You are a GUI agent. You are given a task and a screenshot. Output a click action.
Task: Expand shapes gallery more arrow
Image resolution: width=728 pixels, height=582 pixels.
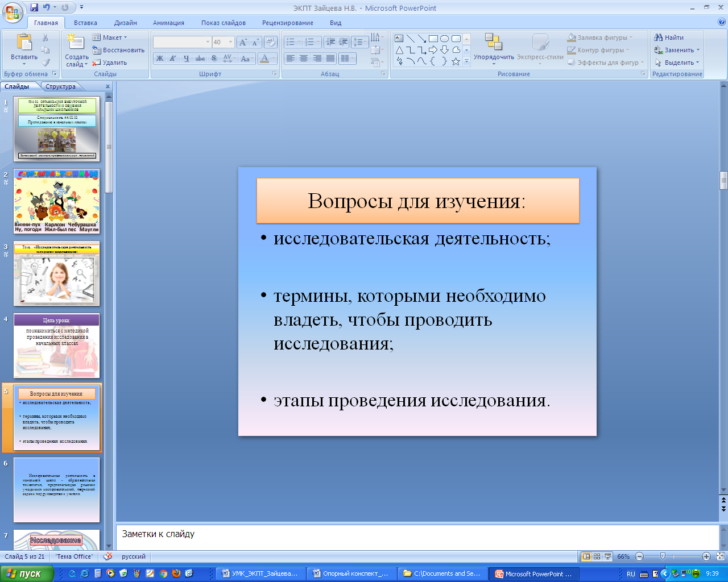(x=466, y=61)
